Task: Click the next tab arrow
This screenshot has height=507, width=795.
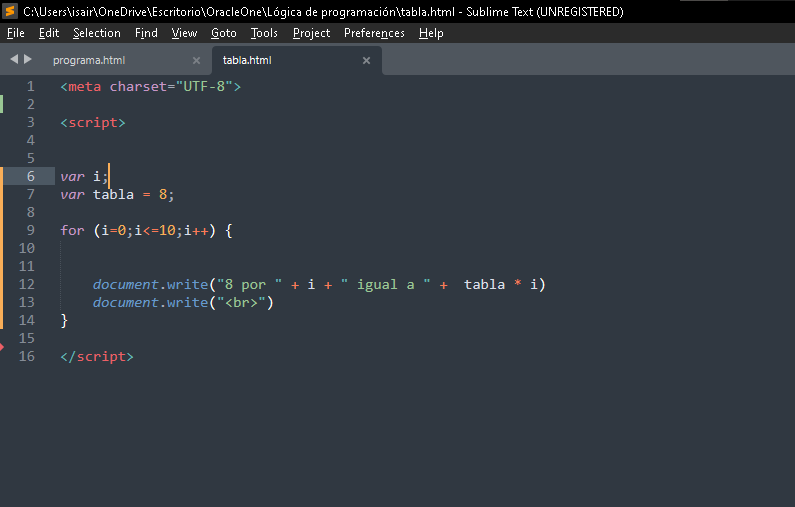Action: tap(28, 59)
